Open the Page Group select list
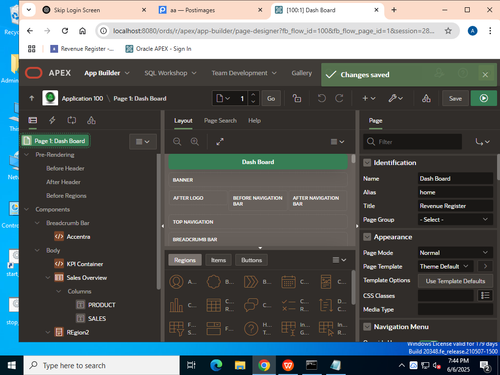 coord(455,219)
